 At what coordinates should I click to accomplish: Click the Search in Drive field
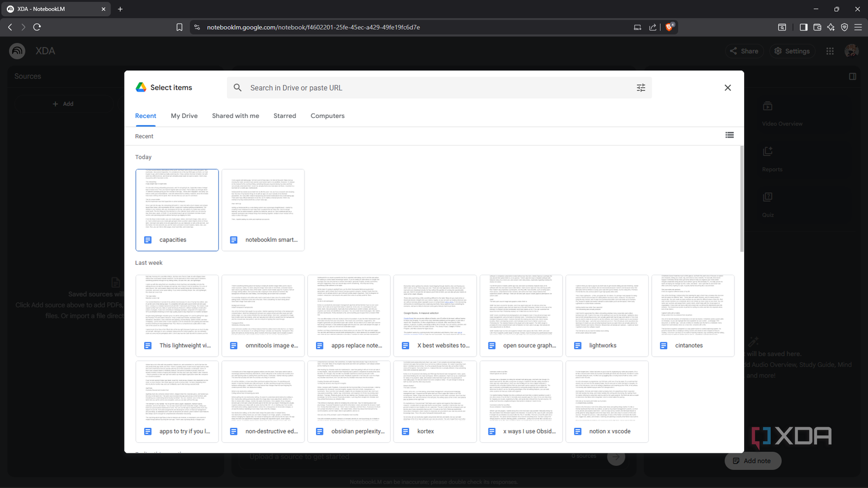point(439,88)
